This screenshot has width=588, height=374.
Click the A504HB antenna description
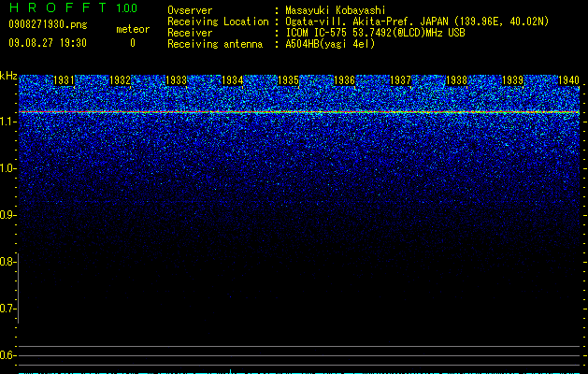[330, 44]
